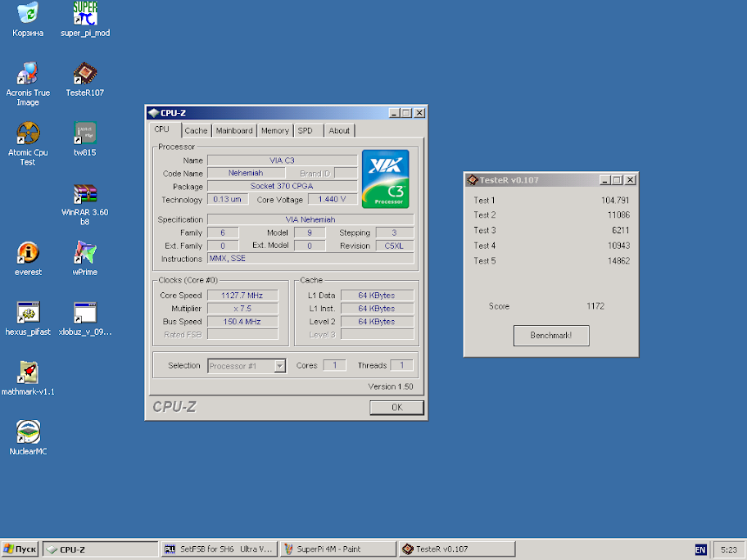
Task: Activate CPU-Z taskbar button
Action: (100, 549)
